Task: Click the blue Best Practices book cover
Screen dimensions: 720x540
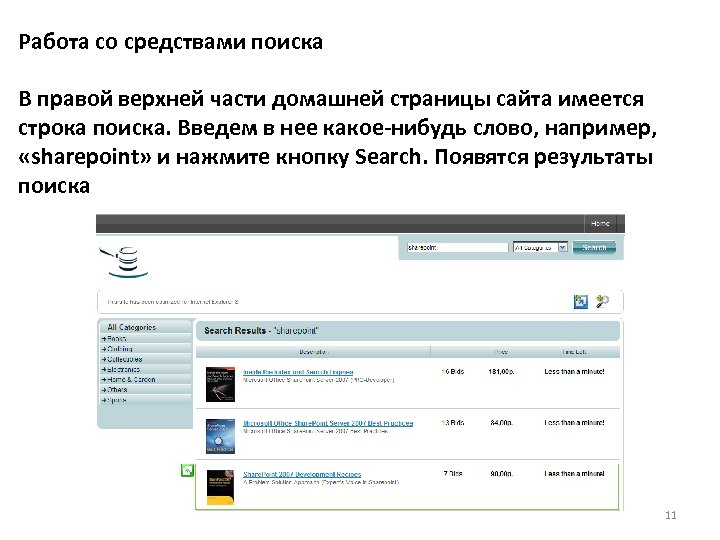Action: [x=220, y=436]
